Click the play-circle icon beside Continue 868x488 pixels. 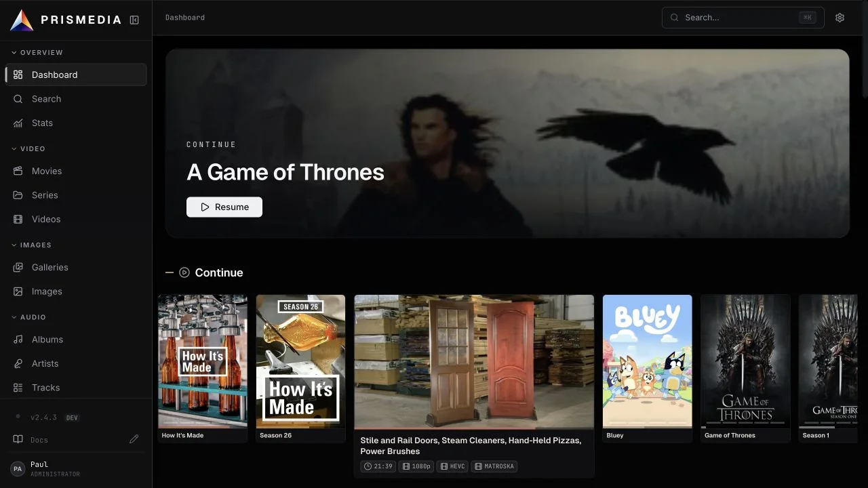(x=184, y=272)
